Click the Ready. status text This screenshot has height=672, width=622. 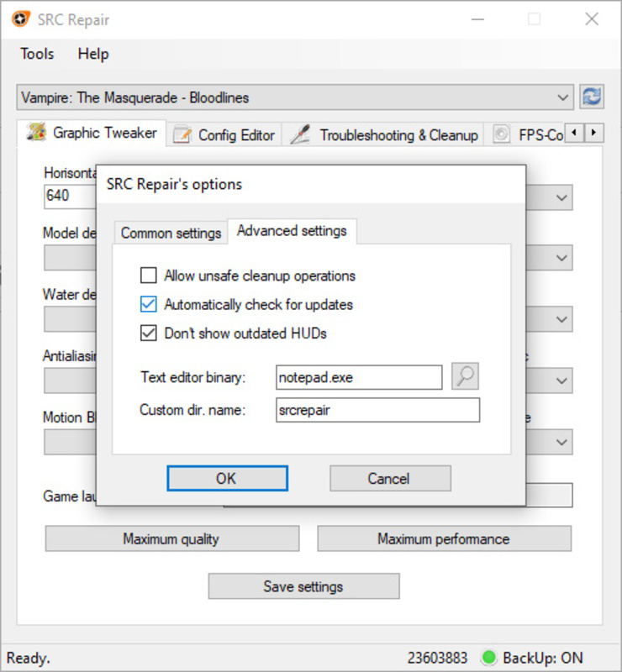coord(29,658)
